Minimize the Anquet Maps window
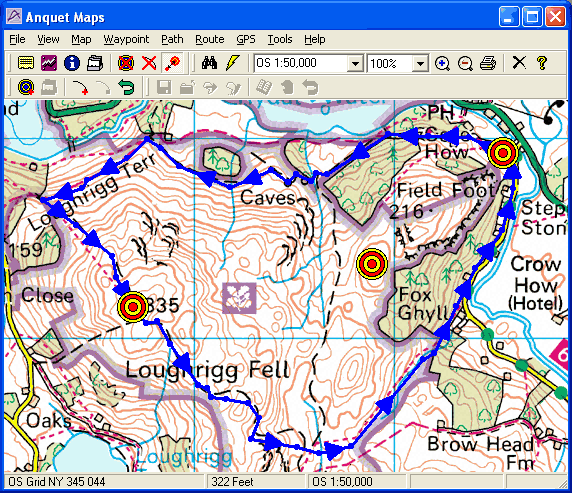This screenshot has width=572, height=493. pos(509,17)
